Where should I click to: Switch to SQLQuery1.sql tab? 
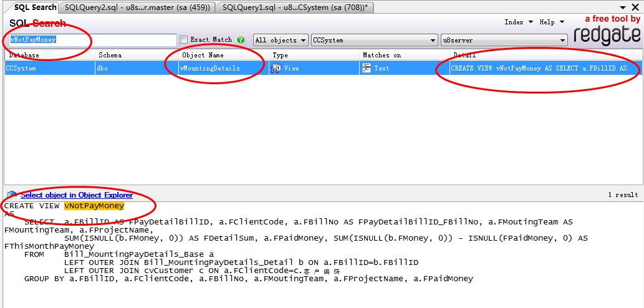pyautogui.click(x=296, y=7)
